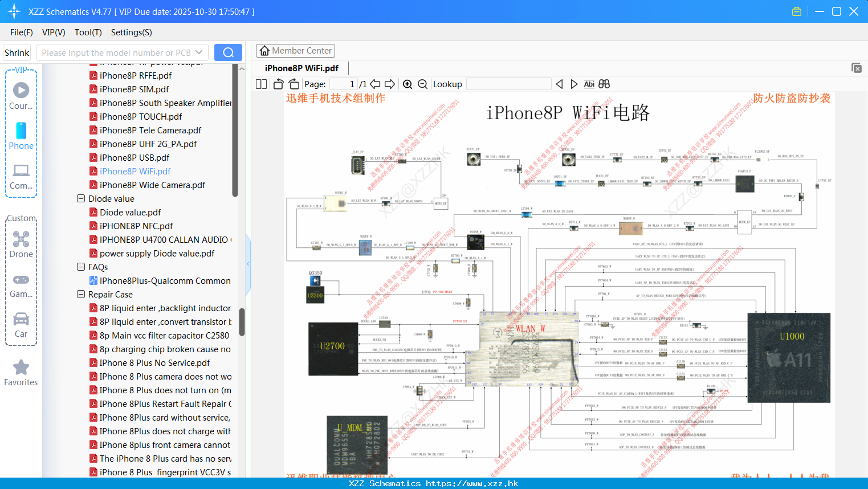
Task: Rotate the page counterclockwise
Action: click(279, 84)
